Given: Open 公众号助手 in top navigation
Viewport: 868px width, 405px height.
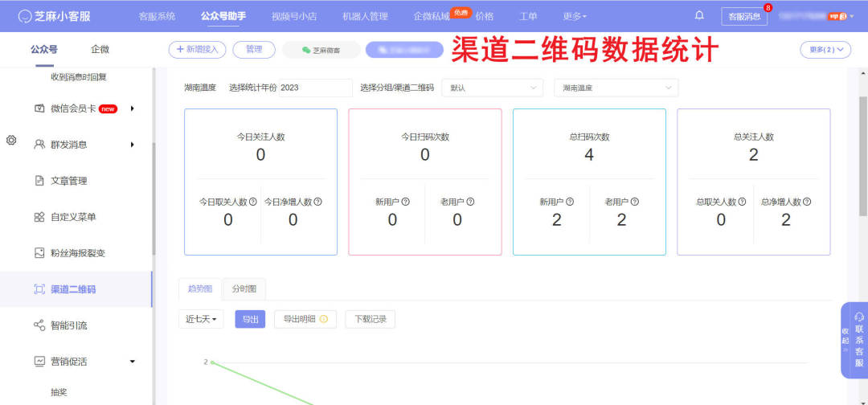Looking at the screenshot, I should coord(223,16).
